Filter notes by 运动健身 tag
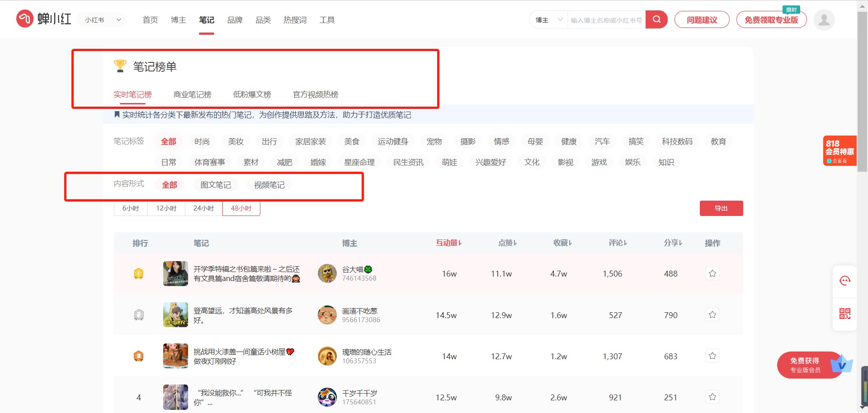Screen dimensions: 868x413 [393, 141]
